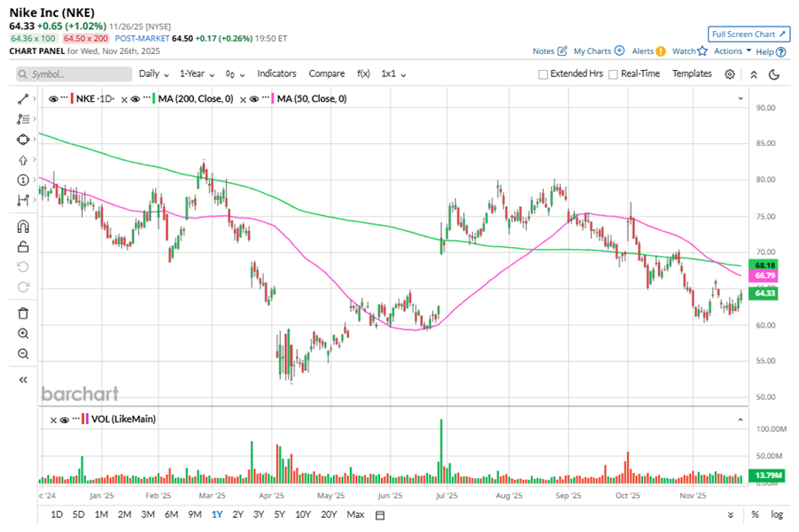Zoom in with the magnifier plus icon

click(23, 334)
